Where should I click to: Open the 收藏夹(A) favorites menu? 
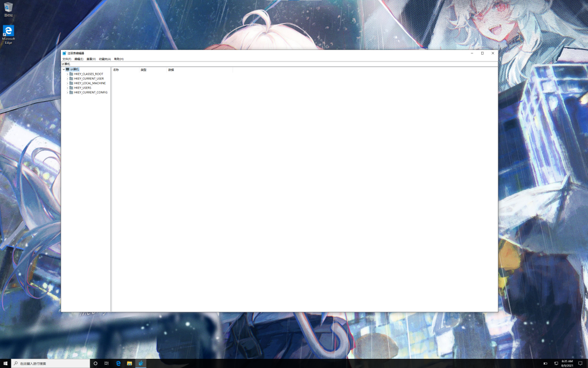point(105,59)
